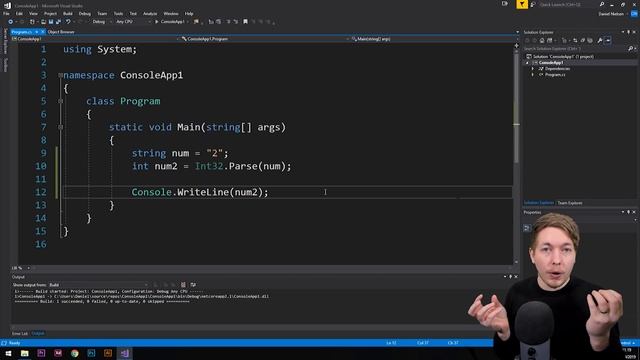This screenshot has width=640, height=360.
Task: Select Program.cs in Solution Explorer
Action: click(x=555, y=75)
